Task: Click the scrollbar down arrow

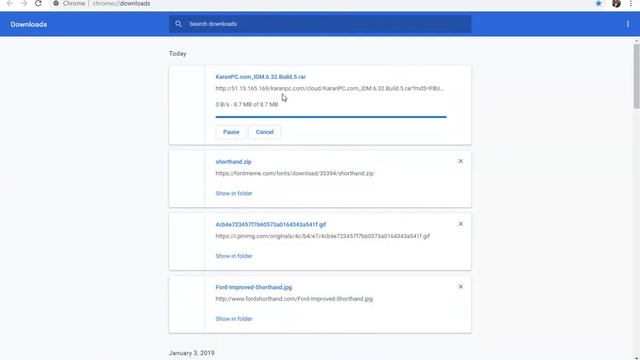Action: (636, 358)
